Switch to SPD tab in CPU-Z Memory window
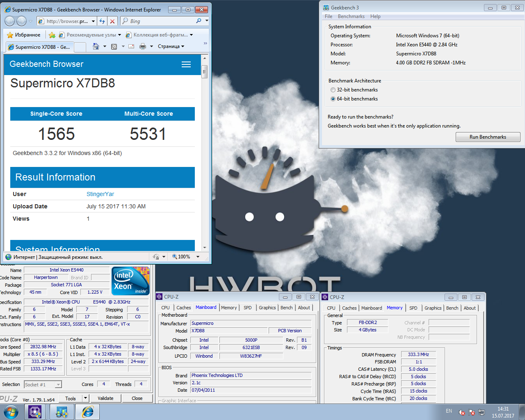This screenshot has width=525, height=420. pos(413,308)
